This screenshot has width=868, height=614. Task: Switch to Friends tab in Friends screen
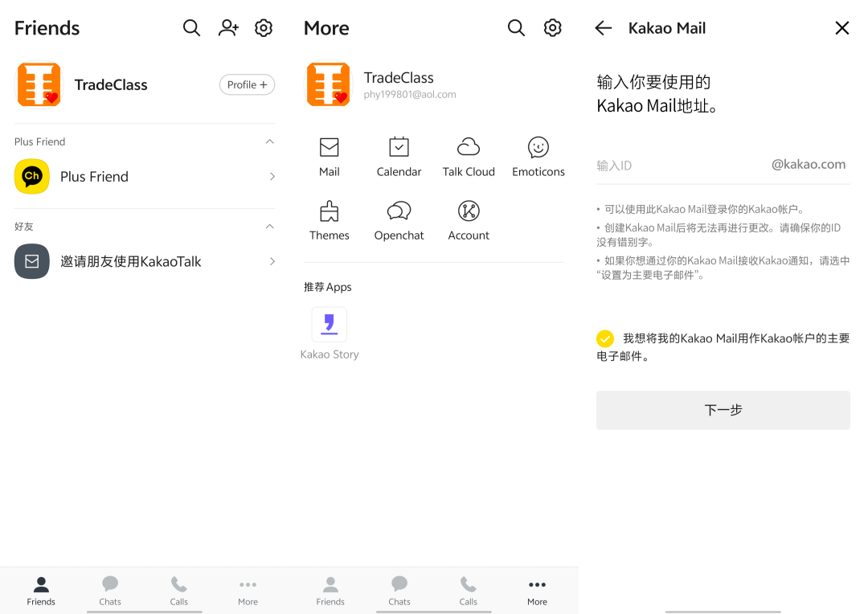click(x=41, y=591)
